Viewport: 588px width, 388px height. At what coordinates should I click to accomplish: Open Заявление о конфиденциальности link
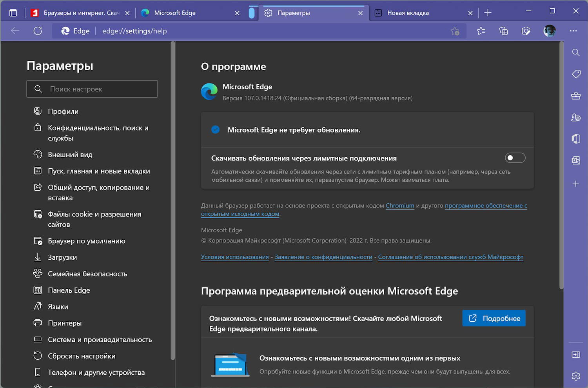(323, 257)
